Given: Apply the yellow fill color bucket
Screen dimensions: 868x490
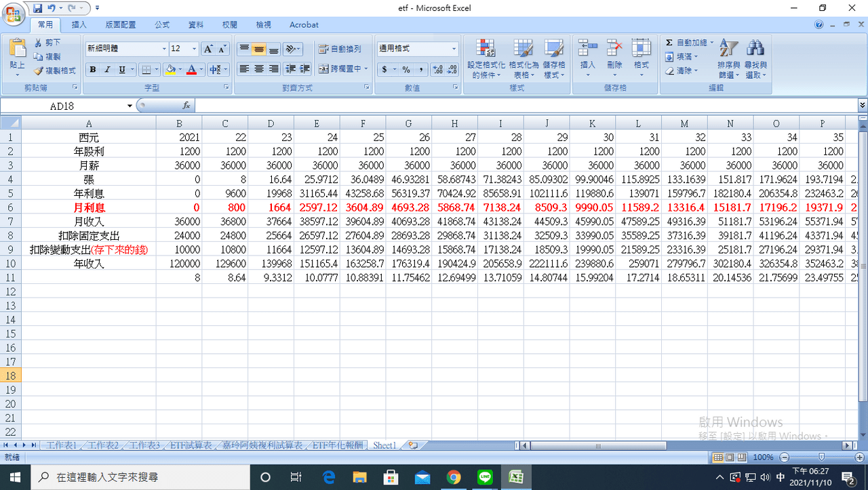Looking at the screenshot, I should tap(170, 69).
